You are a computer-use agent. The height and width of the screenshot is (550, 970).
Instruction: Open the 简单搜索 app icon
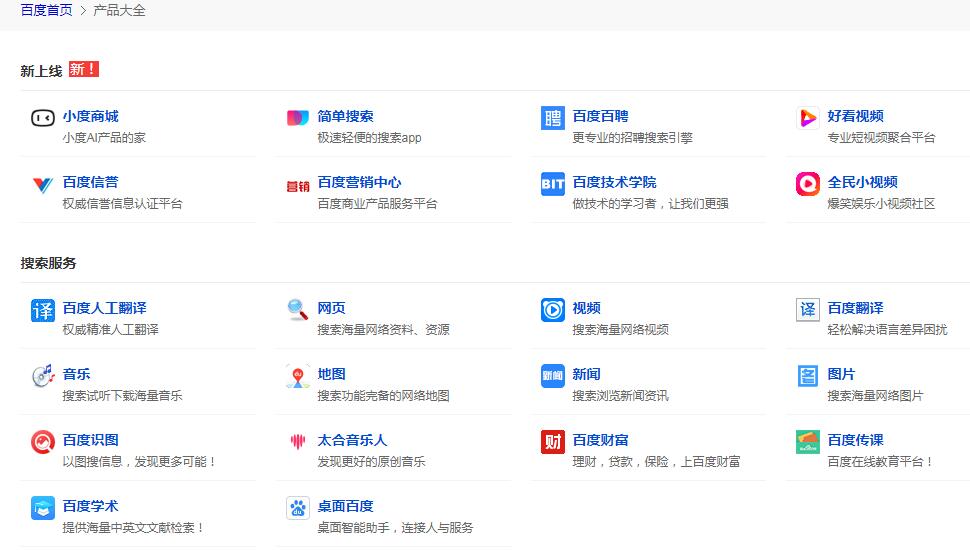[x=298, y=118]
